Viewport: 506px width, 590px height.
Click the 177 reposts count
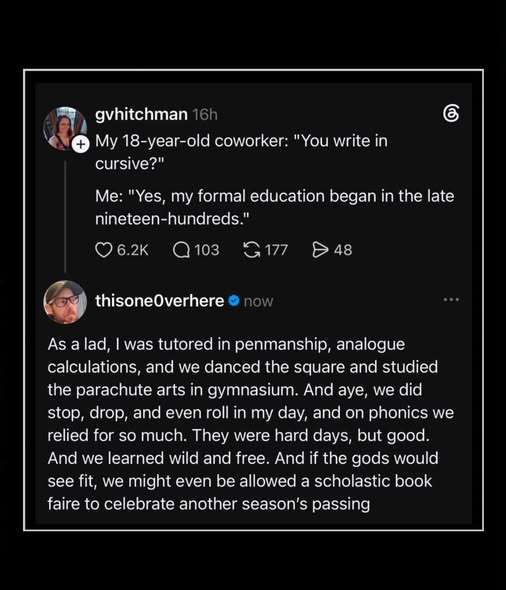pyautogui.click(x=277, y=250)
